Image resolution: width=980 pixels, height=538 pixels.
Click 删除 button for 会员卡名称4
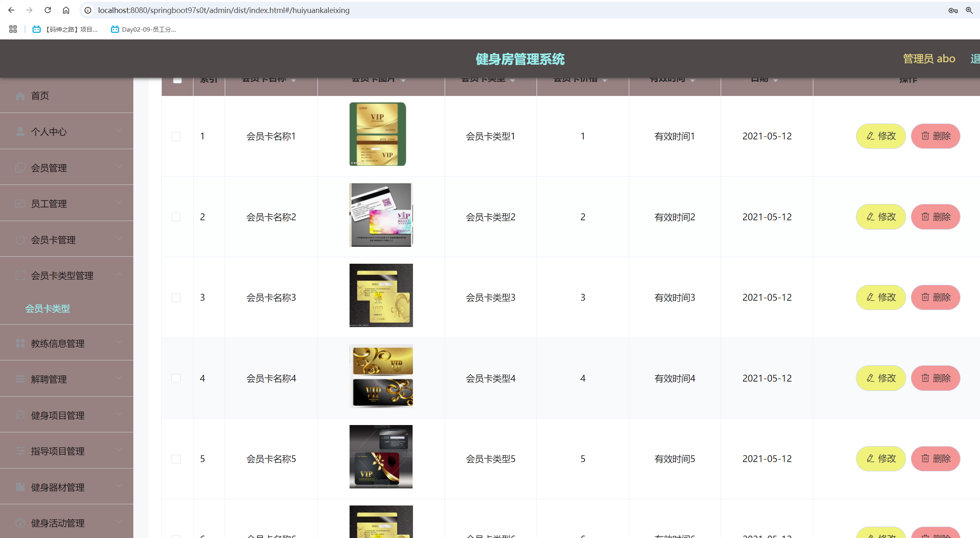(x=935, y=378)
